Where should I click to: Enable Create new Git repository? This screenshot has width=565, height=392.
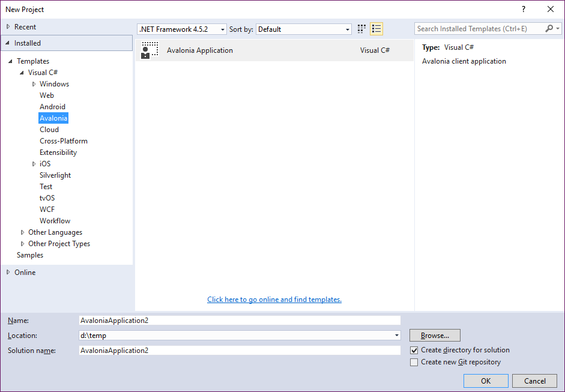point(414,362)
